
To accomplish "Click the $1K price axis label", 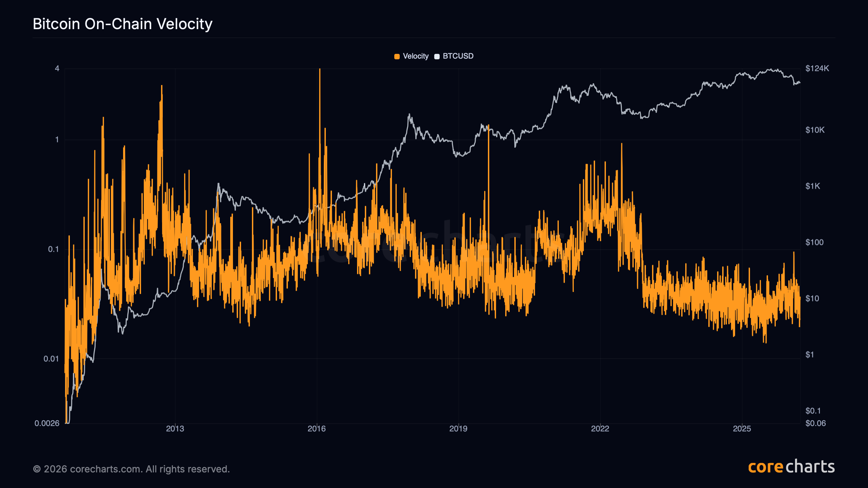I will tap(813, 186).
